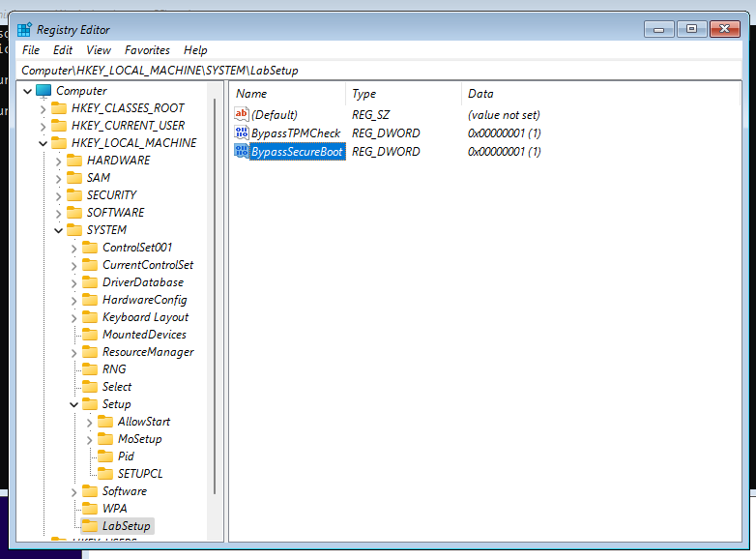Click BypassTPMCheck data value 0x00000001
This screenshot has height=559, width=756.
click(x=504, y=133)
